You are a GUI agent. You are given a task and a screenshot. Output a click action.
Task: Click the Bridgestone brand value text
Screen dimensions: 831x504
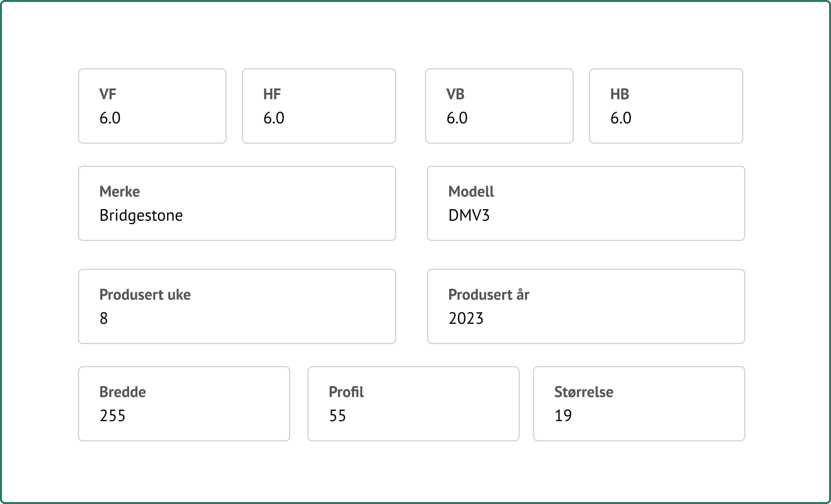(x=141, y=215)
